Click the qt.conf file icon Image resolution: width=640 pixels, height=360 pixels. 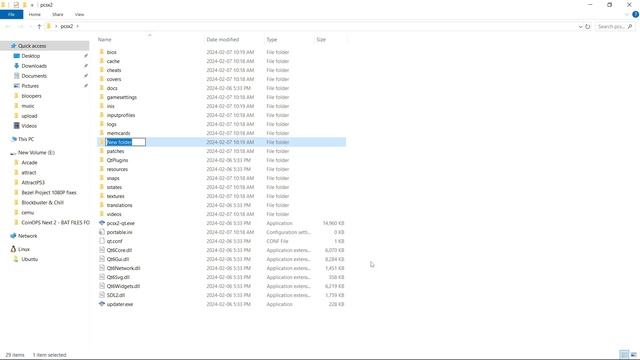point(102,241)
